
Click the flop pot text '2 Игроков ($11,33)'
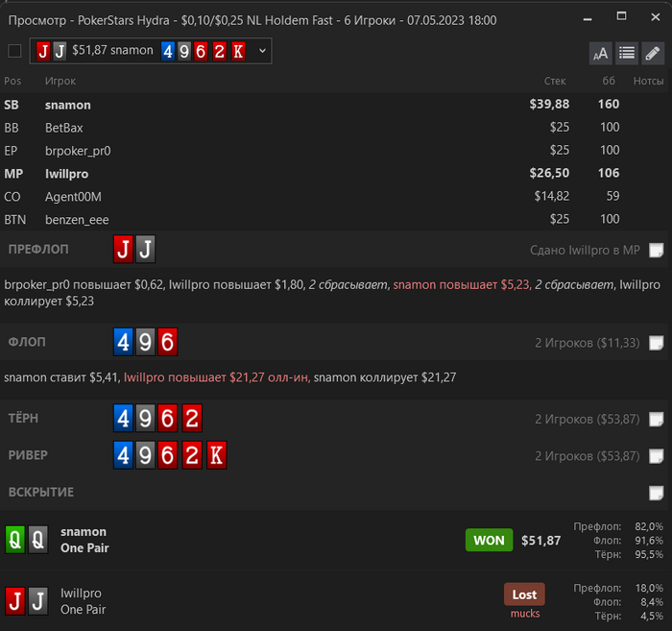pos(588,344)
